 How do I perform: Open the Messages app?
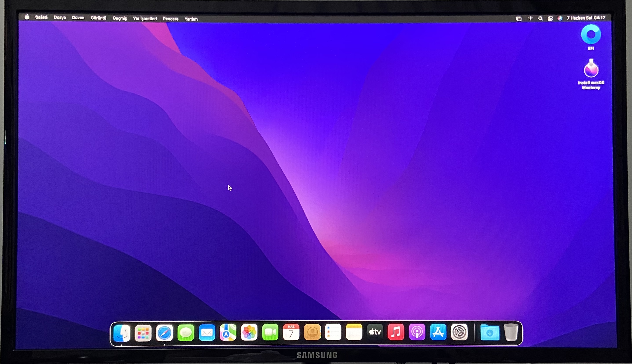pos(186,333)
